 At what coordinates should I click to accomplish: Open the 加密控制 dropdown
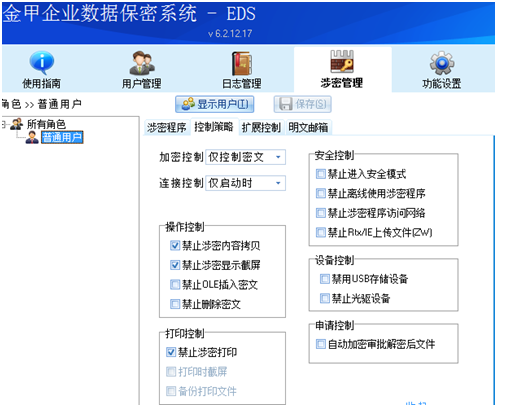245,157
